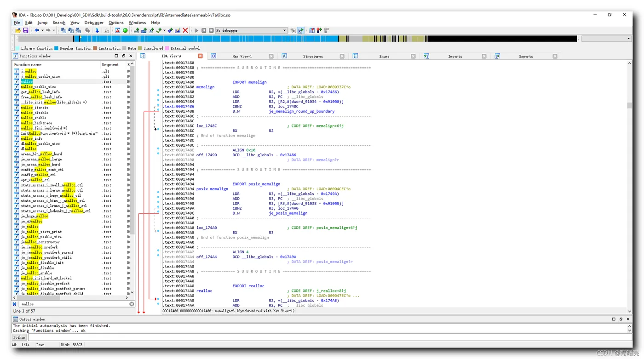Click the Stop process icon
The height and width of the screenshot is (359, 644).
[x=211, y=30]
